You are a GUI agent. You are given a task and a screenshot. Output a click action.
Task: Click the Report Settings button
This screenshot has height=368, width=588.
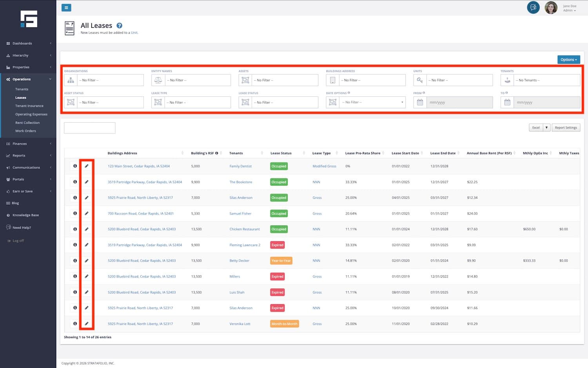[566, 128]
